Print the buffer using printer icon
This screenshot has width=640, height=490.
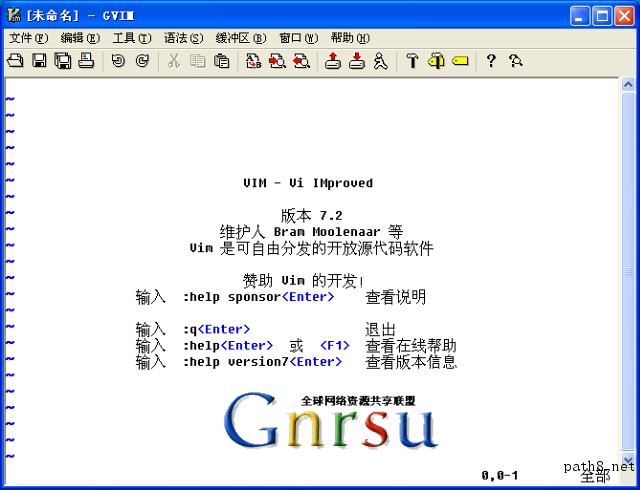tap(87, 61)
